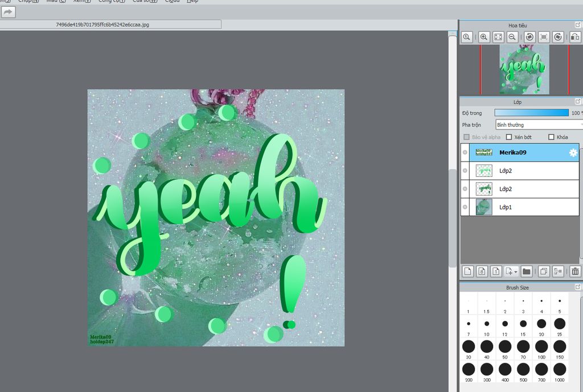Click the canvas vertical scrollbar
583x392 pixels.
point(453,218)
